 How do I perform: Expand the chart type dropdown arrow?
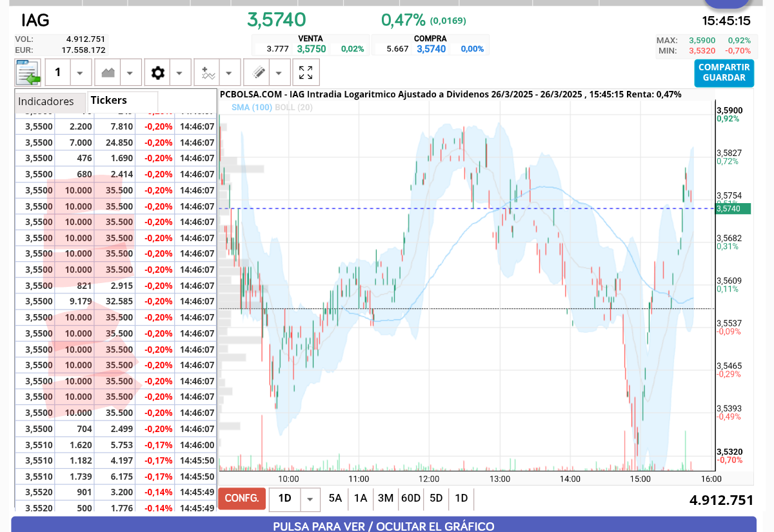130,72
